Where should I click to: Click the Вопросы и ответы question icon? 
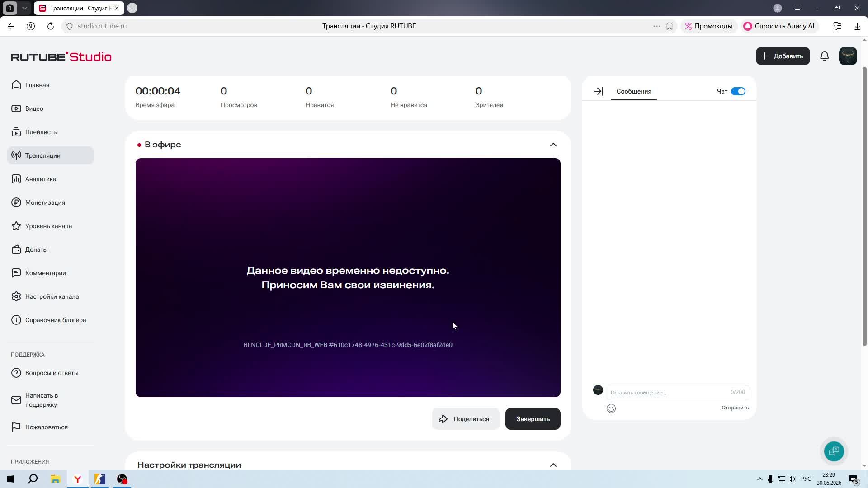(x=16, y=373)
